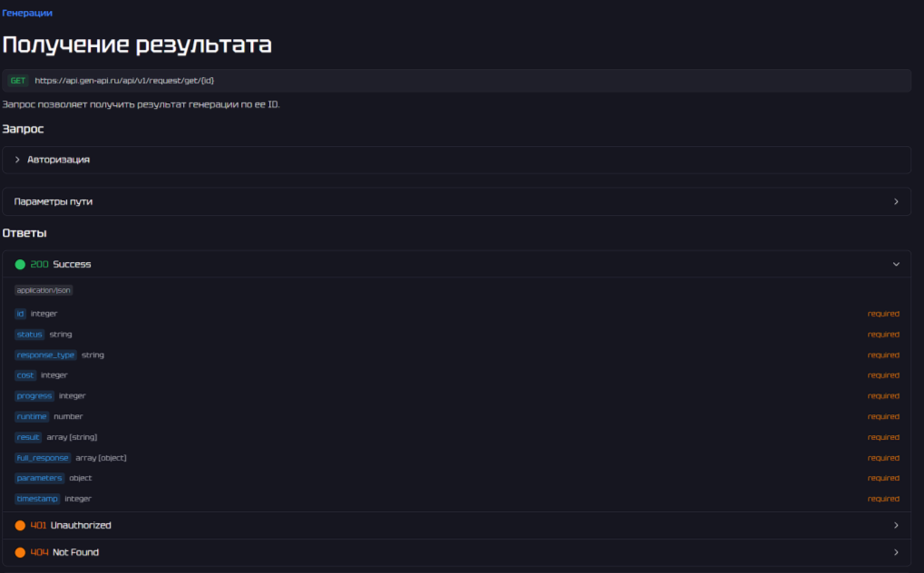Click the status field tag
This screenshot has width=924, height=573.
(x=29, y=335)
